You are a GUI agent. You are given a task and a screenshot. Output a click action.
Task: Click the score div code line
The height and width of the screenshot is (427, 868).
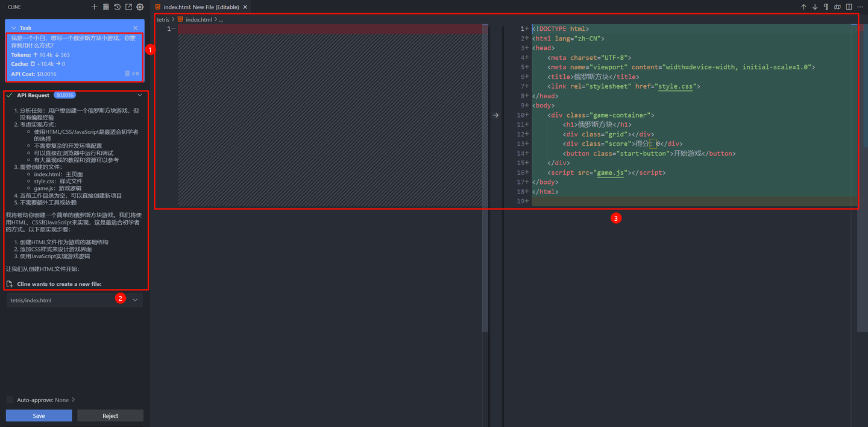coord(622,144)
